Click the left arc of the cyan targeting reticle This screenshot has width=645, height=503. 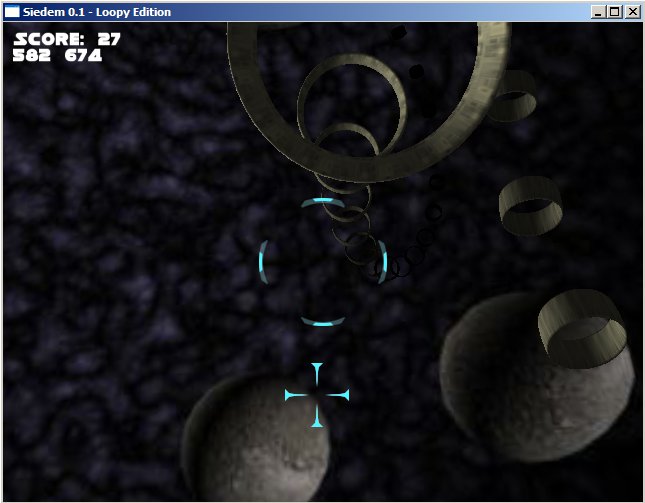[264, 262]
